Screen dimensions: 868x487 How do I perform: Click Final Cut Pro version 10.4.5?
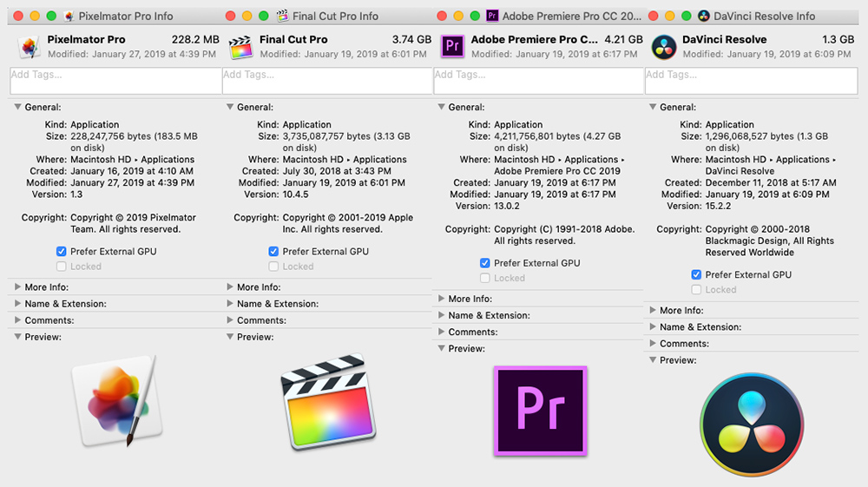pyautogui.click(x=296, y=194)
